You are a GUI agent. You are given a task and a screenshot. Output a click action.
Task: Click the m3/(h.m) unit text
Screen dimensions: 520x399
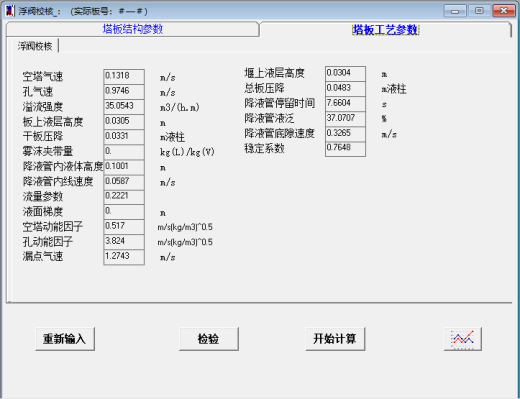(180, 107)
